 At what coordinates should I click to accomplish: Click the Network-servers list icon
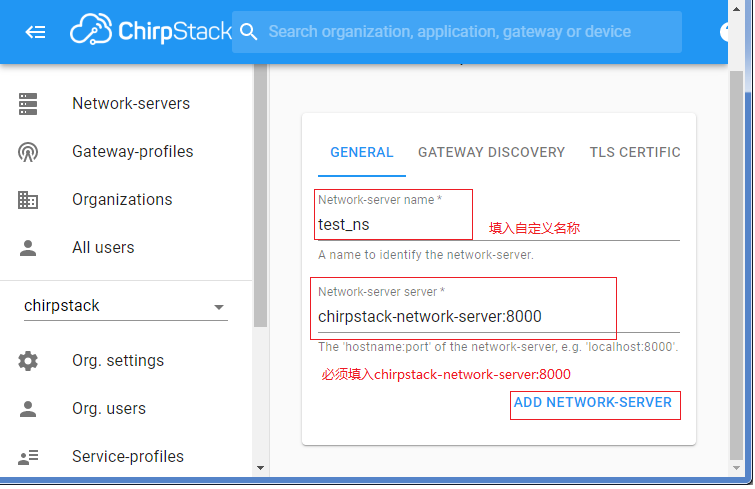pyautogui.click(x=28, y=104)
